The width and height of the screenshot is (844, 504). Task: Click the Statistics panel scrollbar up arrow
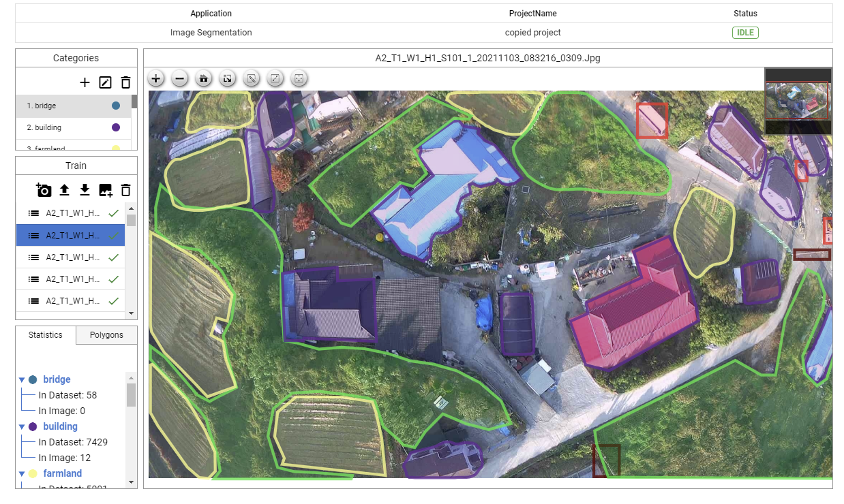click(131, 377)
